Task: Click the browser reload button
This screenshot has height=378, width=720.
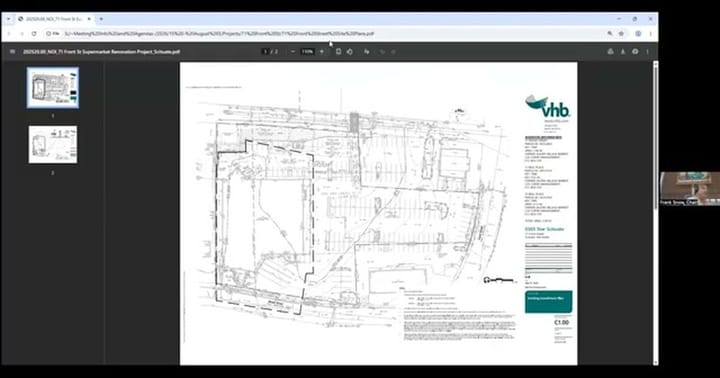Action: [34, 34]
